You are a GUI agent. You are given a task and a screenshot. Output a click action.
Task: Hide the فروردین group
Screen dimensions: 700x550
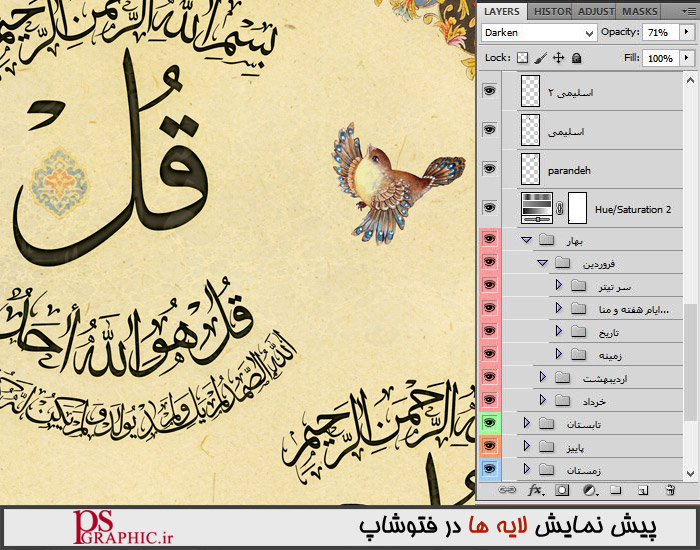click(490, 262)
